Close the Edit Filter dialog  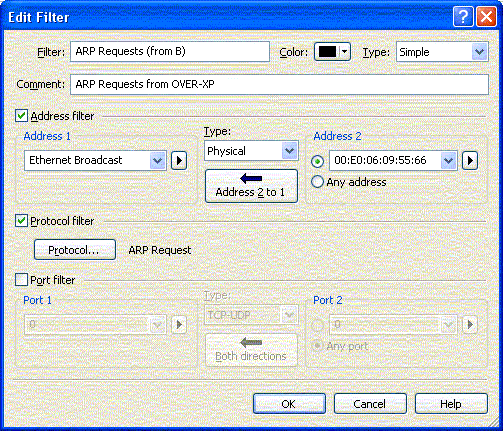[x=486, y=16]
